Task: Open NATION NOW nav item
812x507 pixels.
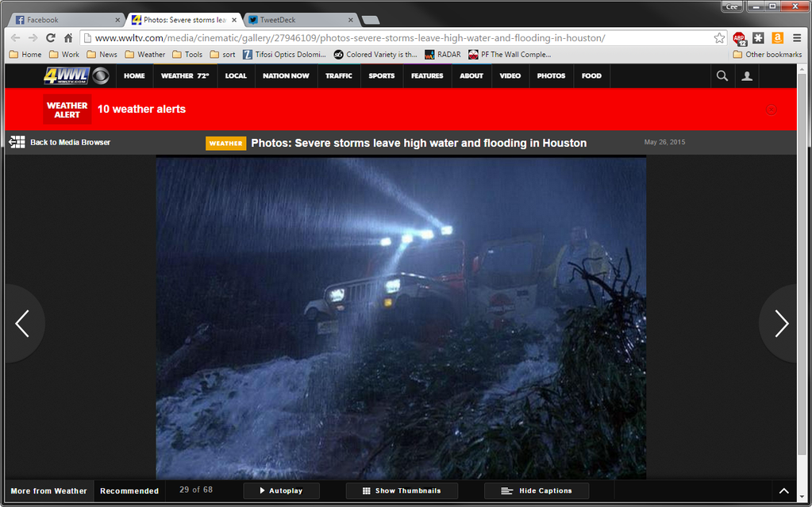Action: pyautogui.click(x=286, y=75)
